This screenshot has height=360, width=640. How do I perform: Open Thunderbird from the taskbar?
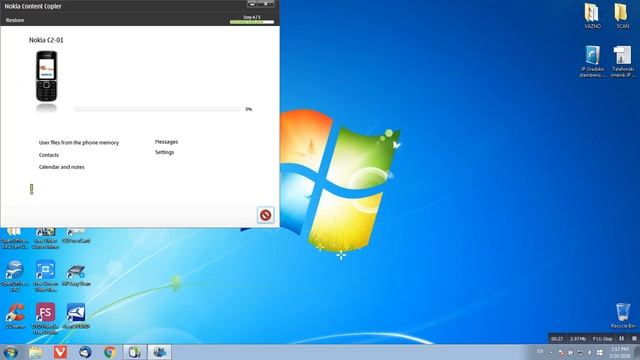pyautogui.click(x=85, y=352)
